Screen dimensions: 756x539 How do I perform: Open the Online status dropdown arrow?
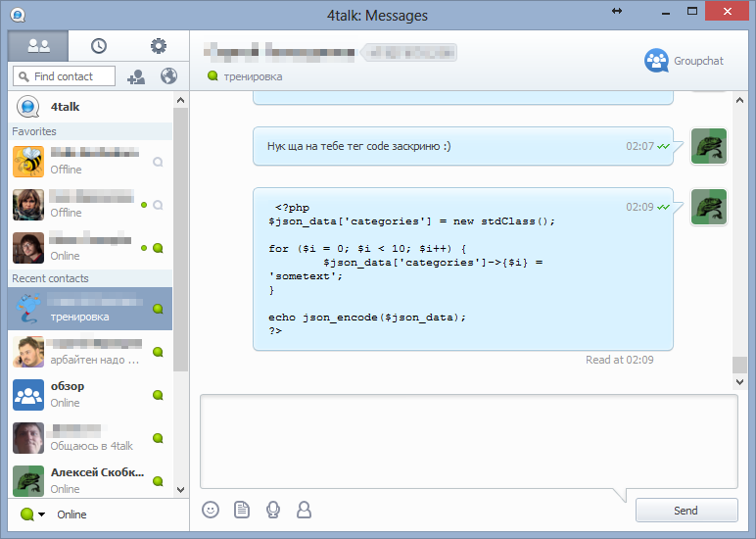tap(42, 514)
